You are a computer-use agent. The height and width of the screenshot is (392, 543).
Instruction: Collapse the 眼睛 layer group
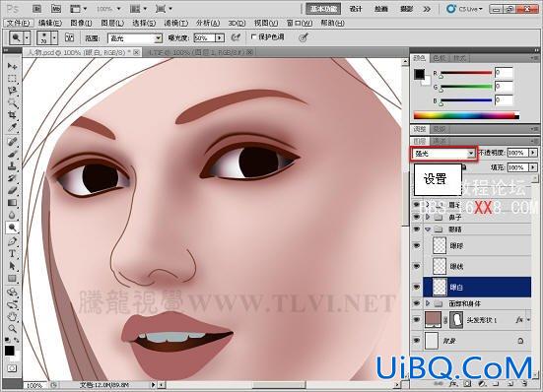[x=428, y=229]
